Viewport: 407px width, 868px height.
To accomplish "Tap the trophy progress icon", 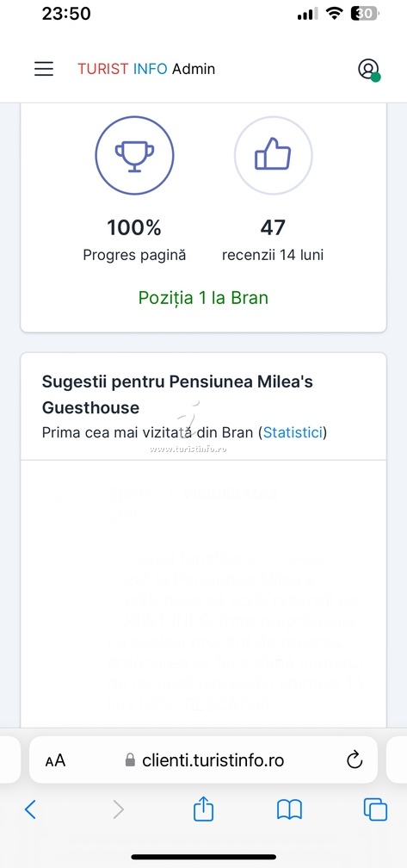I will (134, 155).
